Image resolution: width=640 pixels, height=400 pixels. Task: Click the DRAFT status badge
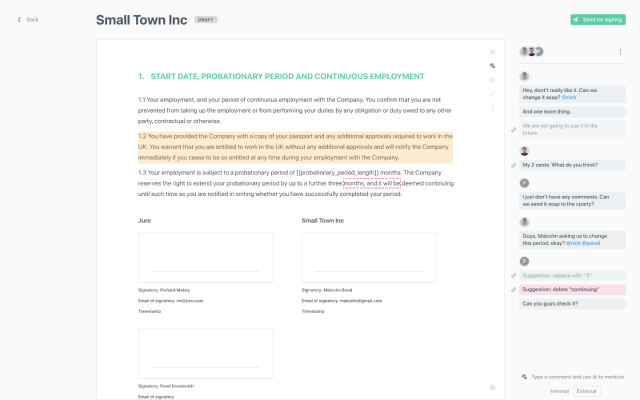point(206,20)
